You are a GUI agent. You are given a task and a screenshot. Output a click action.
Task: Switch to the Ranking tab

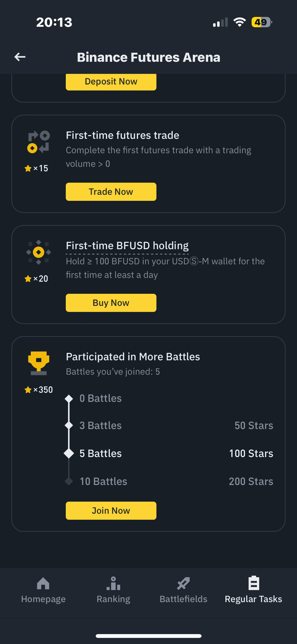point(113,590)
